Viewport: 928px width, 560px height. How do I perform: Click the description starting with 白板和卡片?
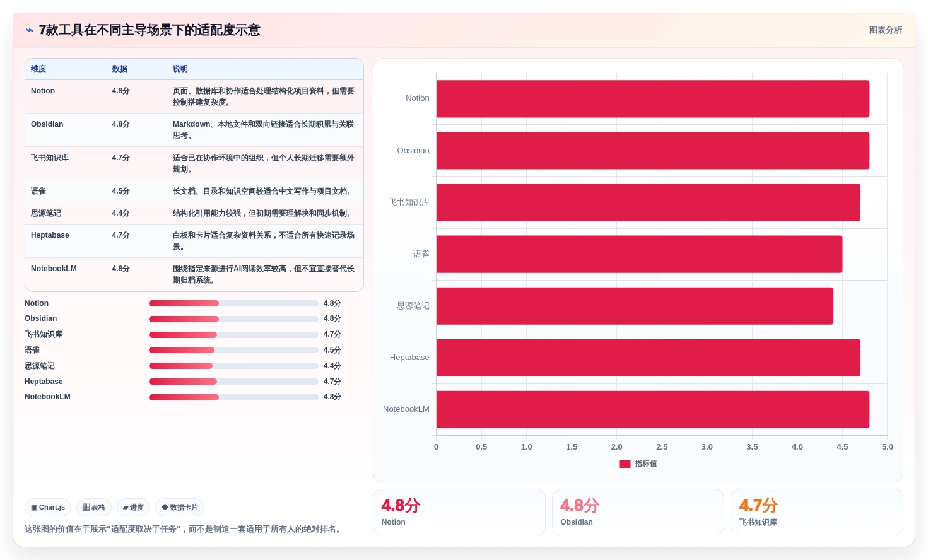(x=264, y=241)
